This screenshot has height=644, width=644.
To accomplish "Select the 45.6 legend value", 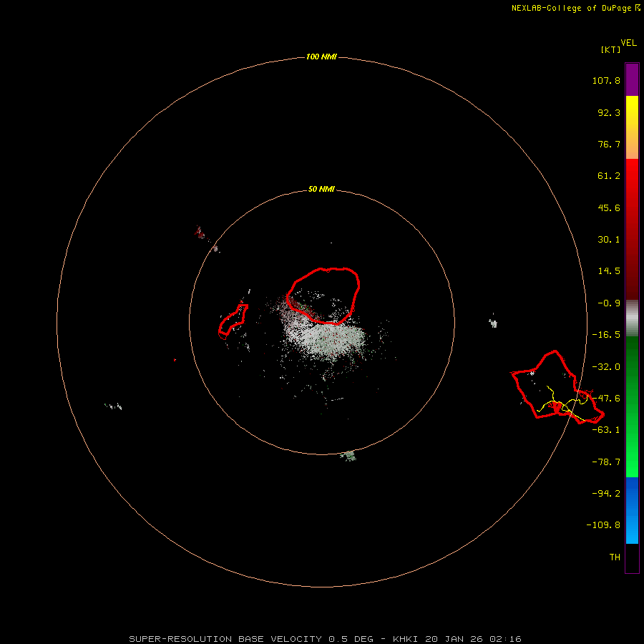I will point(609,208).
